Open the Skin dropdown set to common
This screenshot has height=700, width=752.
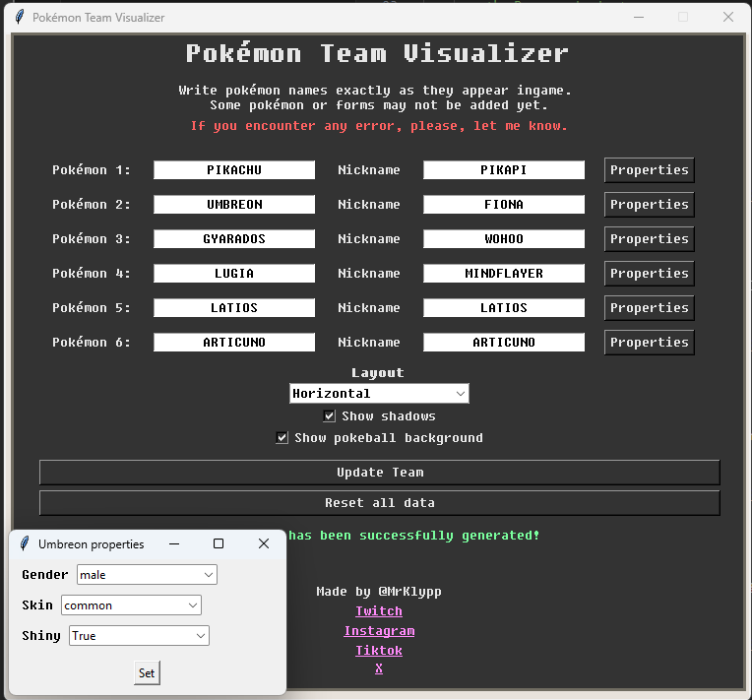click(131, 605)
